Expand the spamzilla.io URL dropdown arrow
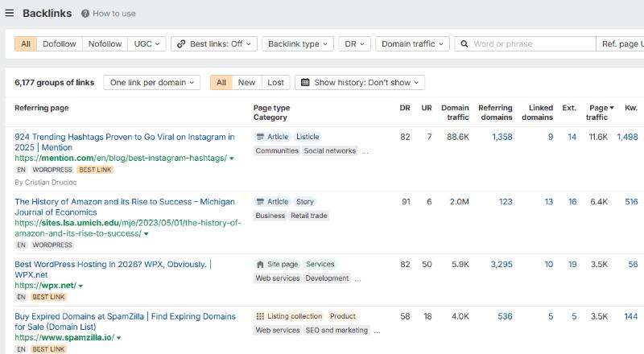Screen dimensions: 644x354 (118, 338)
